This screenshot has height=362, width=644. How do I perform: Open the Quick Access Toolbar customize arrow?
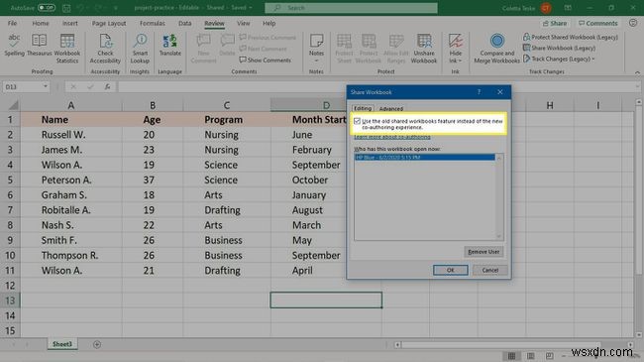click(x=115, y=8)
